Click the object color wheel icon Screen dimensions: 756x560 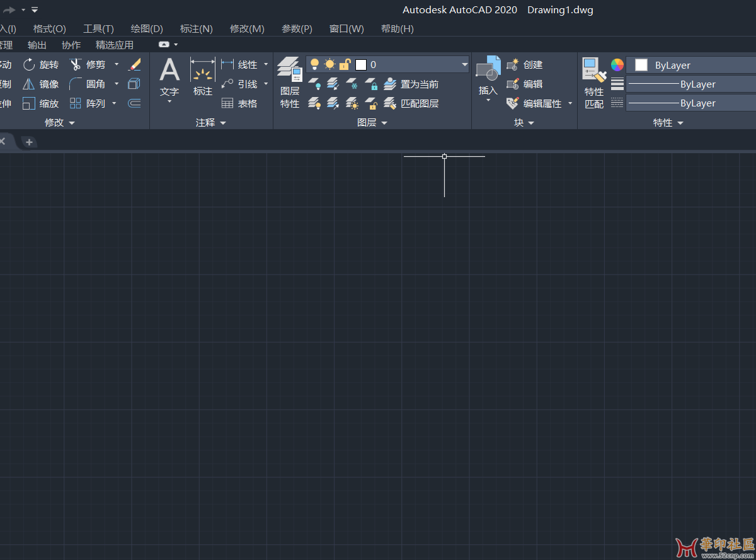[617, 65]
